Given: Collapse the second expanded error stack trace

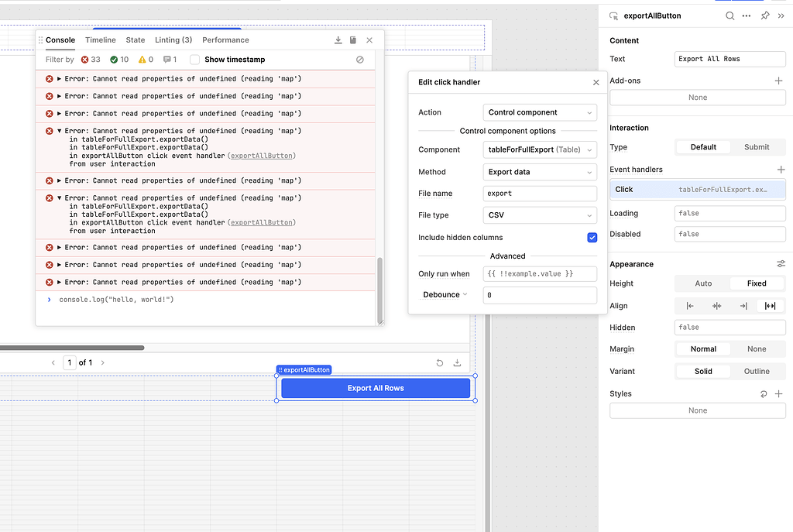Looking at the screenshot, I should point(59,198).
